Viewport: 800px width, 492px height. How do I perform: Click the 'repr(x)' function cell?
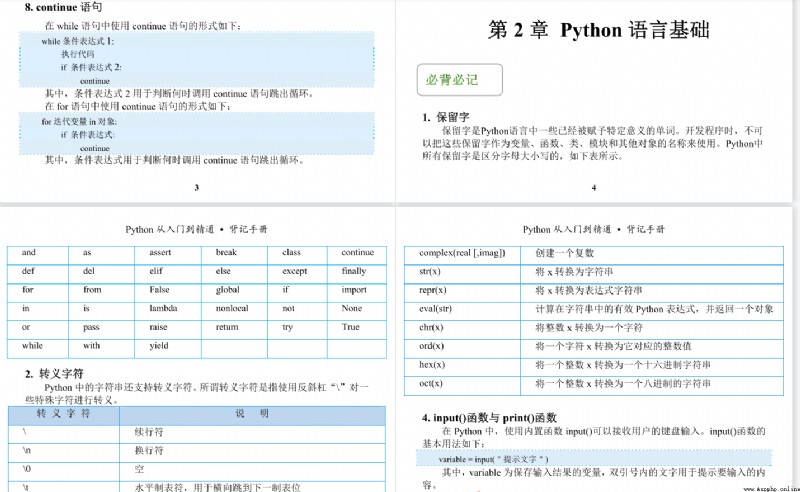(x=462, y=293)
